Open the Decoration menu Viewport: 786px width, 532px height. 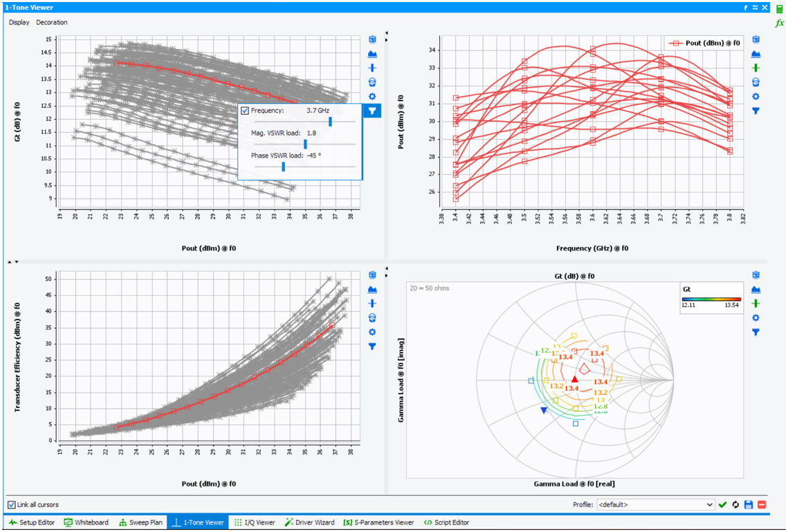(x=52, y=23)
